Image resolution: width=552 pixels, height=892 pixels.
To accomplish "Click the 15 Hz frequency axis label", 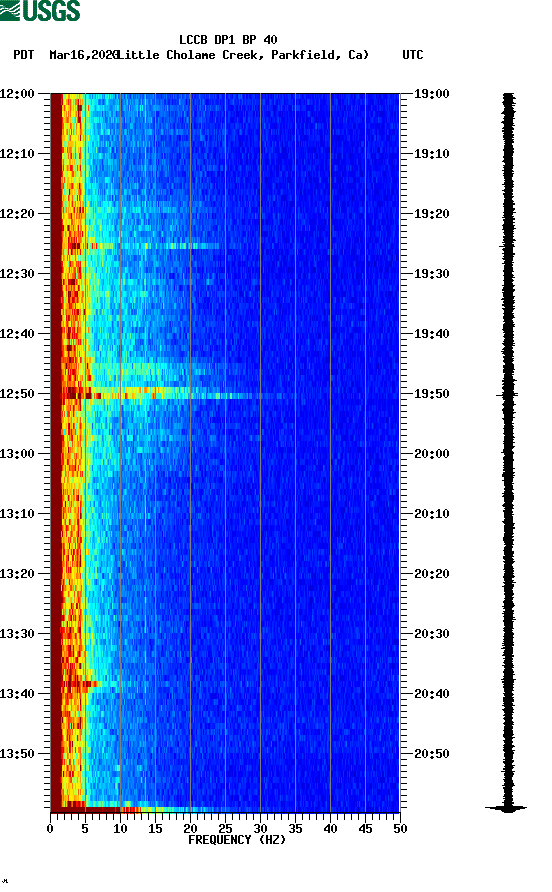I will pyautogui.click(x=155, y=829).
